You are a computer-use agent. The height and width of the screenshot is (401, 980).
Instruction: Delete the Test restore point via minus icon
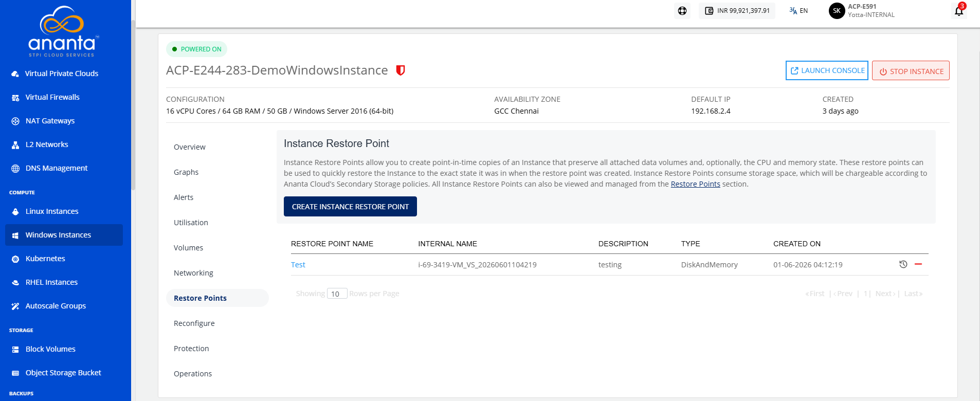(x=918, y=264)
